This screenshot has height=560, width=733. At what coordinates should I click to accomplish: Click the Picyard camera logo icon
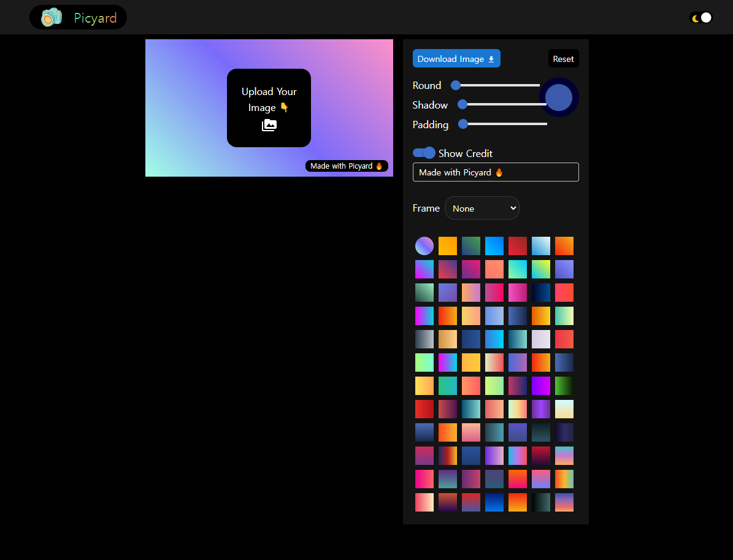(52, 17)
